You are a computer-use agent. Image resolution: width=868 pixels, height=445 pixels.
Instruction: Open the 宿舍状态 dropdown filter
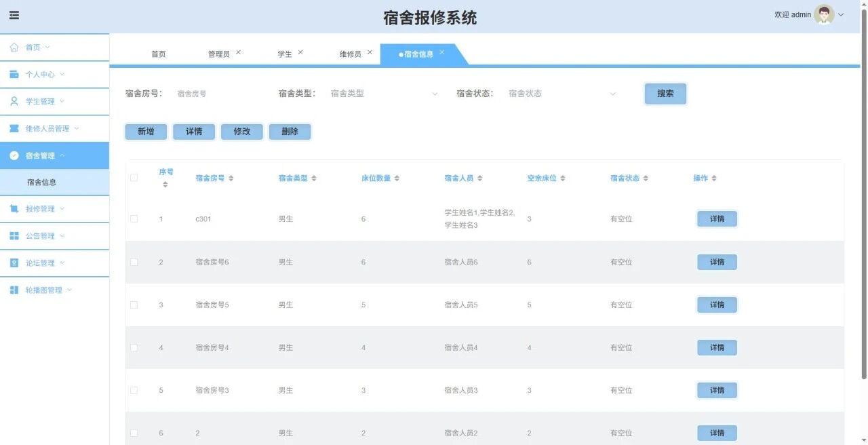tap(562, 94)
